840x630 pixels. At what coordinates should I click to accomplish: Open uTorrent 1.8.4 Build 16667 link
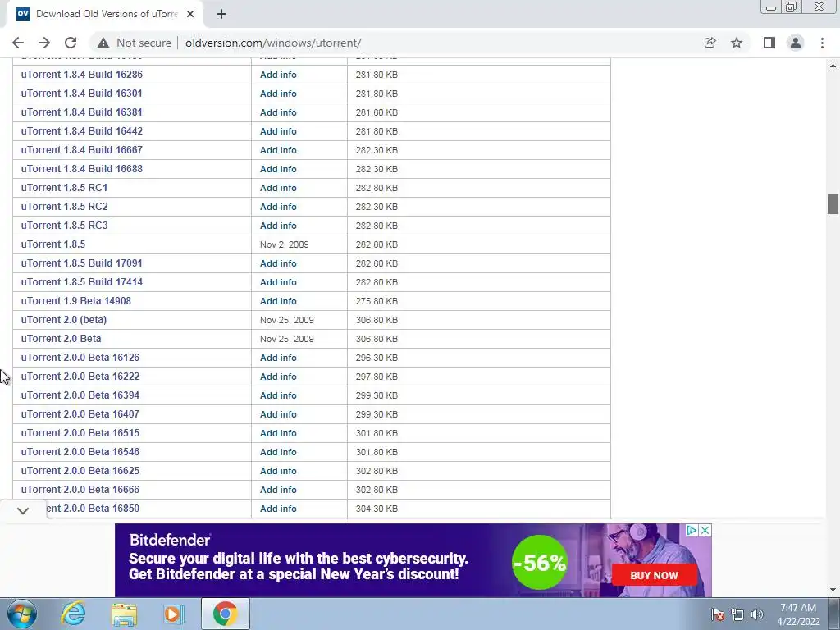[82, 150]
